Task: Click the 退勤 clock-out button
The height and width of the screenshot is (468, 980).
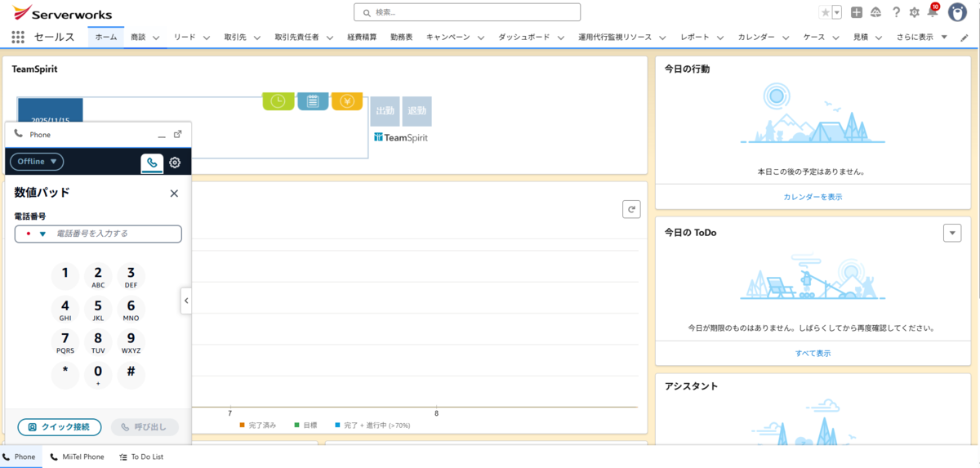Action: tap(416, 111)
